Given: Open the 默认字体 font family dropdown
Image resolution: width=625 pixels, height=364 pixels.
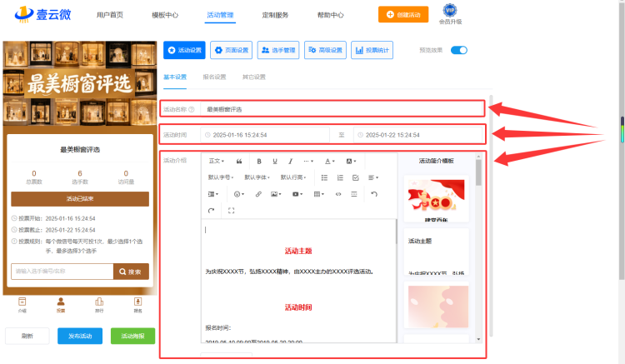Looking at the screenshot, I should point(257,177).
